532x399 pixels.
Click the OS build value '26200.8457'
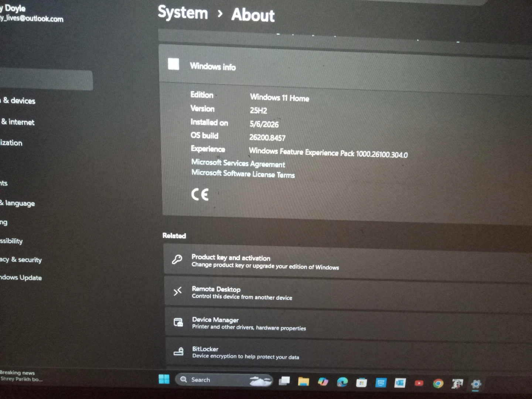[x=267, y=138]
